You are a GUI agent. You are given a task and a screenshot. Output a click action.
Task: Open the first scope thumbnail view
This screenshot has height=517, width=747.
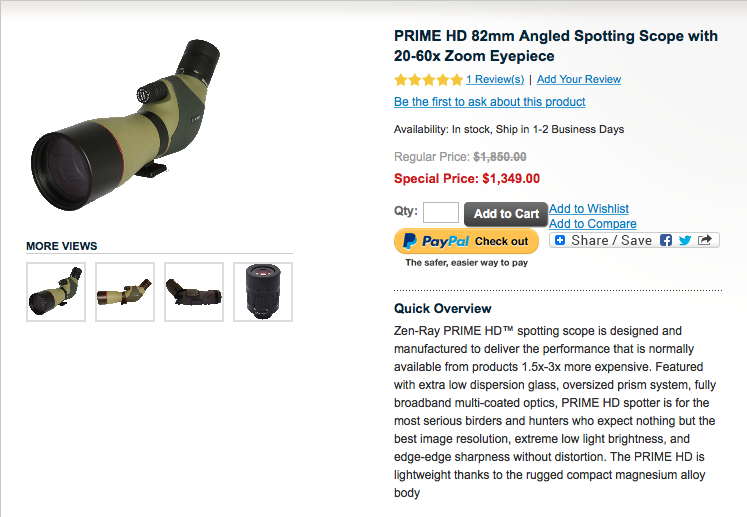(x=56, y=291)
